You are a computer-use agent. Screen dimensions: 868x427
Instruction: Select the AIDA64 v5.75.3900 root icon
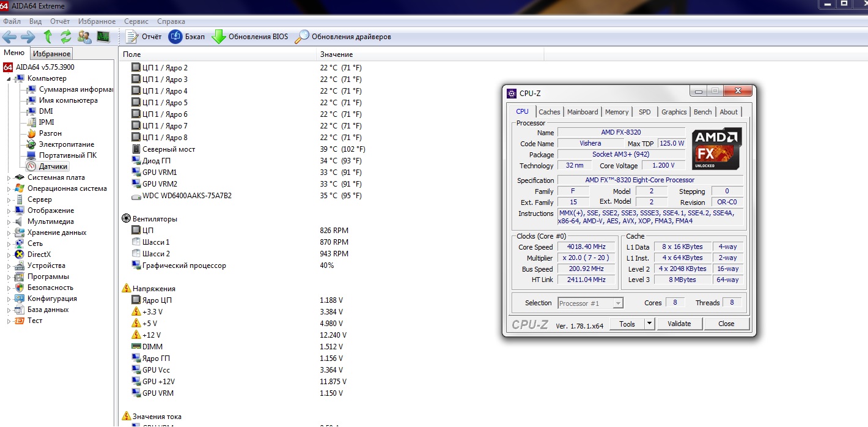click(8, 67)
